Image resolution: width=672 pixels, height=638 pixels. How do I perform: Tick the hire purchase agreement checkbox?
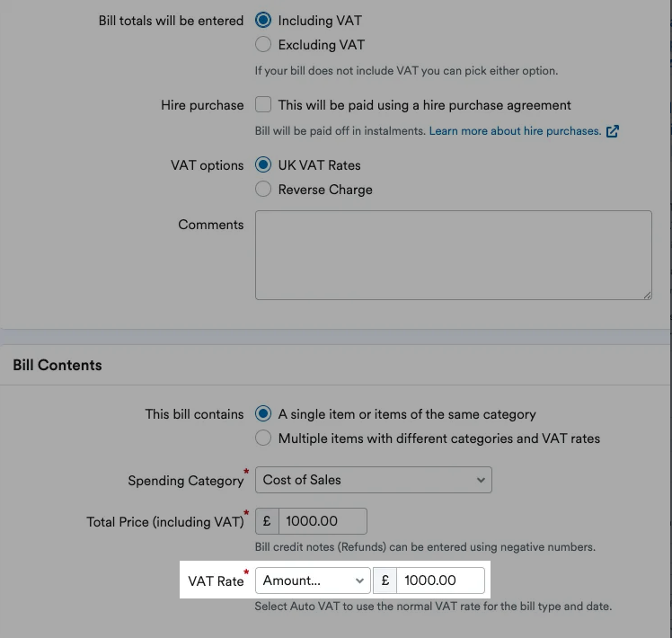263,105
